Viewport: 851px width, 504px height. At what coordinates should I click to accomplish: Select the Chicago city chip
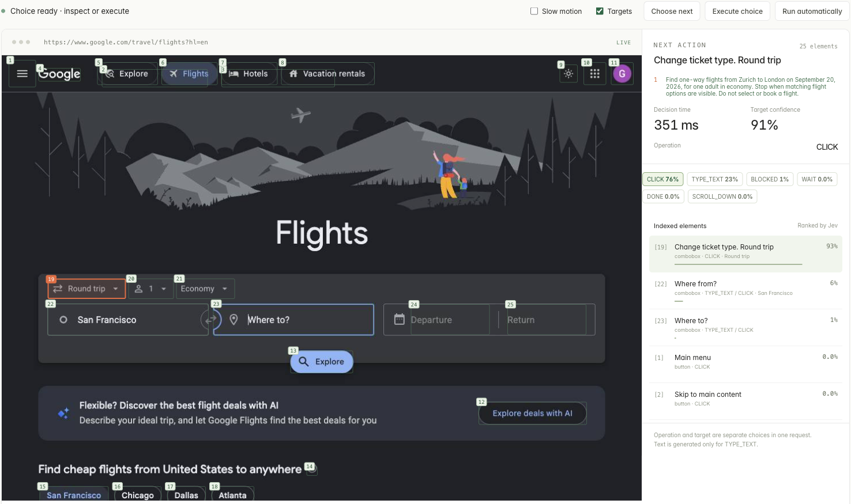(x=138, y=495)
